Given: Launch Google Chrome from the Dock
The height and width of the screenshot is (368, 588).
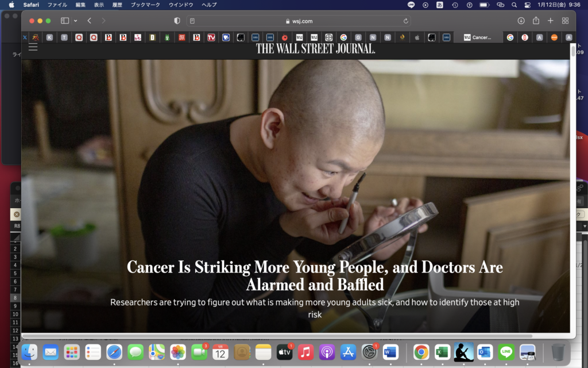Looking at the screenshot, I should 421,352.
